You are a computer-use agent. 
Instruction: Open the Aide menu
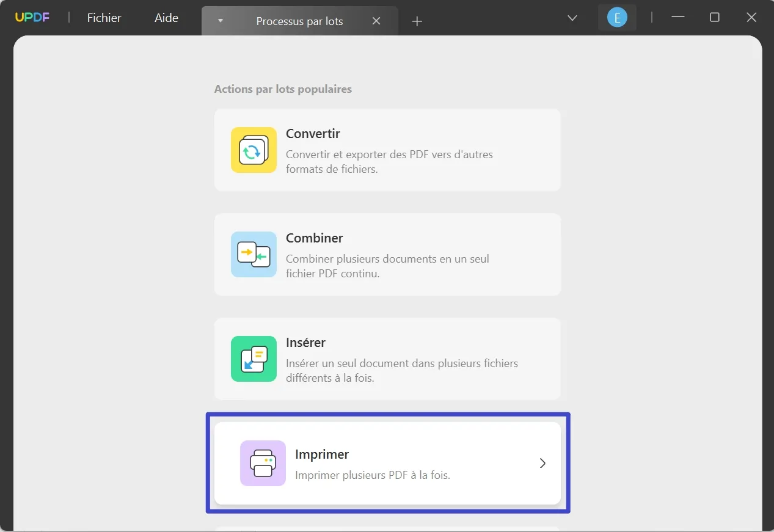point(166,18)
